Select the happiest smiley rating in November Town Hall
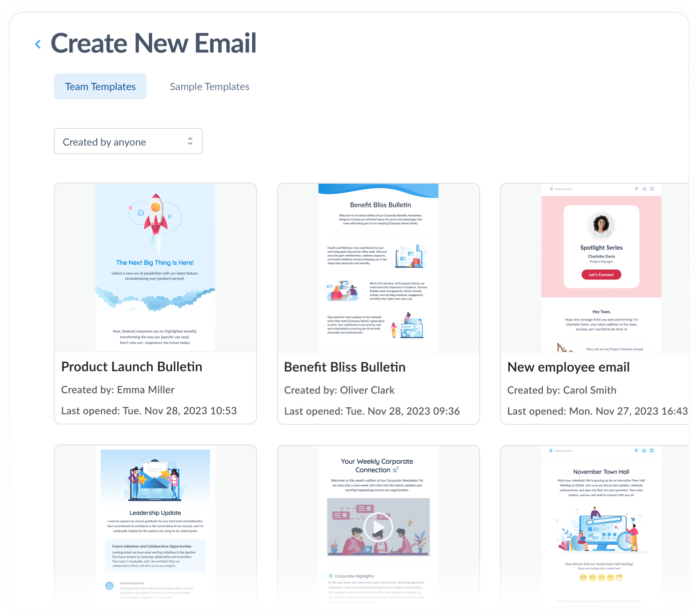The height and width of the screenshot is (616, 698). tap(619, 577)
